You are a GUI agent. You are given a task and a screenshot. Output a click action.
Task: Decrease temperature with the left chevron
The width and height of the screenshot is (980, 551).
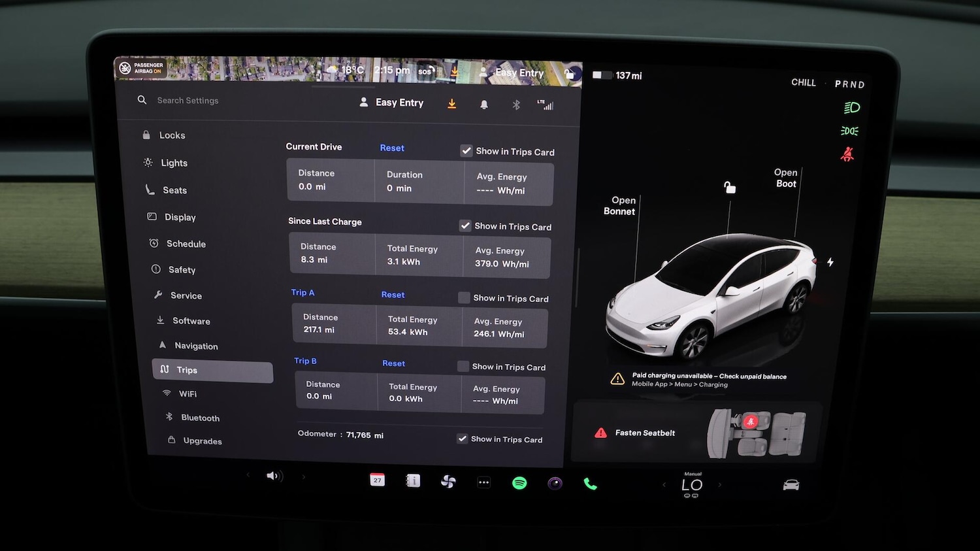[x=664, y=484]
